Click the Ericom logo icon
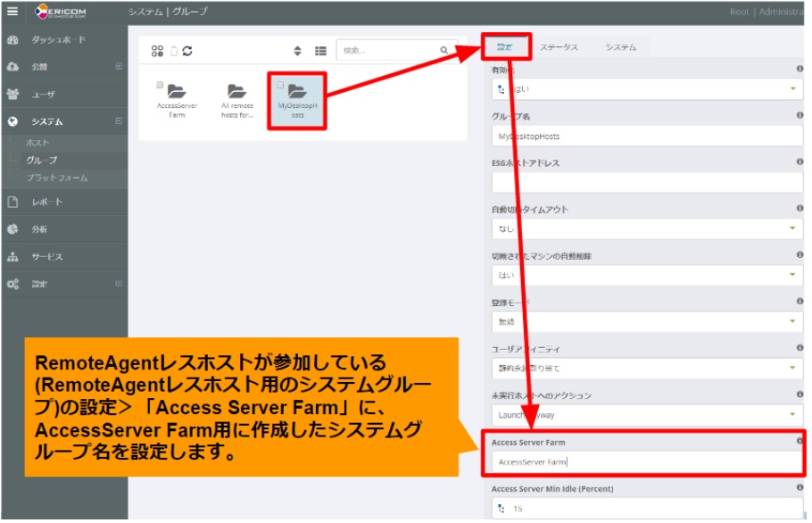Screen dimensions: 812x523 tap(40, 12)
